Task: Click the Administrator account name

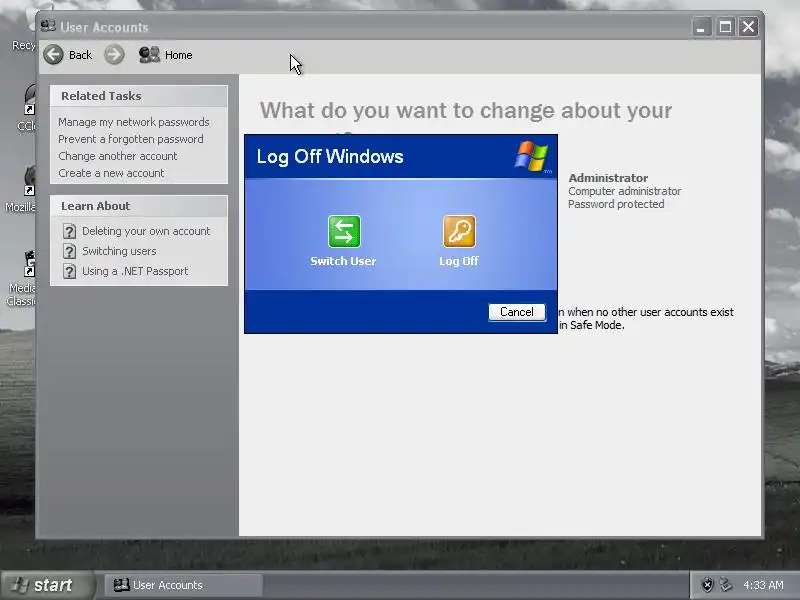Action: tap(608, 178)
